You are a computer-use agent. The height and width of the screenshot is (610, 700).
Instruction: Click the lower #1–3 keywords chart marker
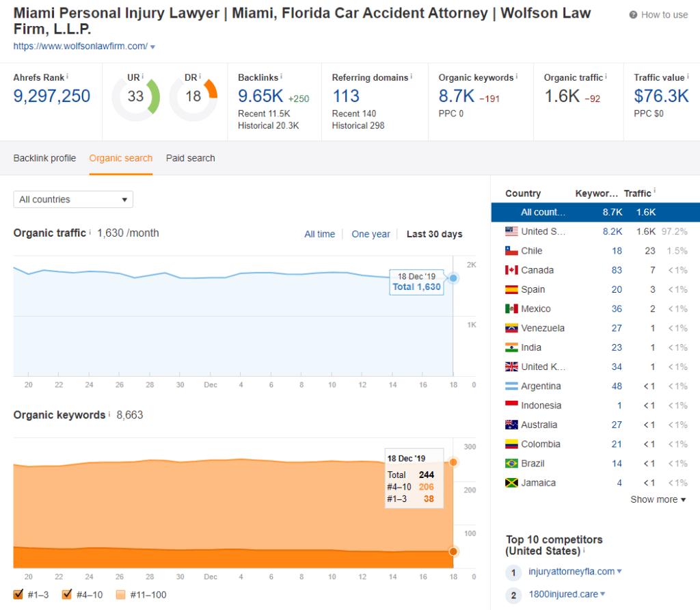point(453,551)
